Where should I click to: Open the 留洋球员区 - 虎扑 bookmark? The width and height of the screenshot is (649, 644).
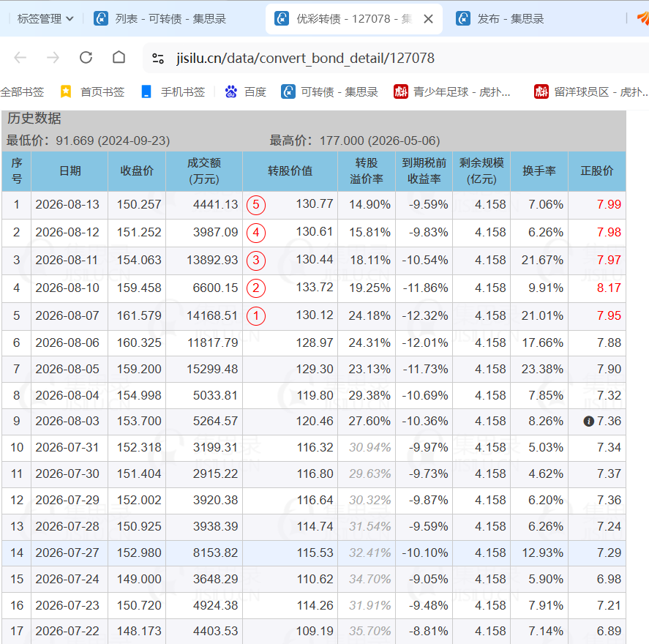(591, 92)
